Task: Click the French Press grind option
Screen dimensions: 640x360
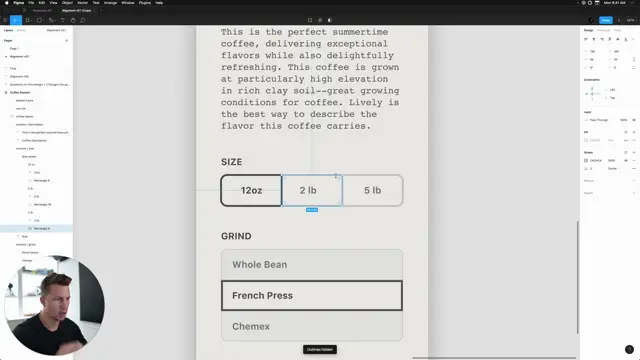Action: coord(312,296)
